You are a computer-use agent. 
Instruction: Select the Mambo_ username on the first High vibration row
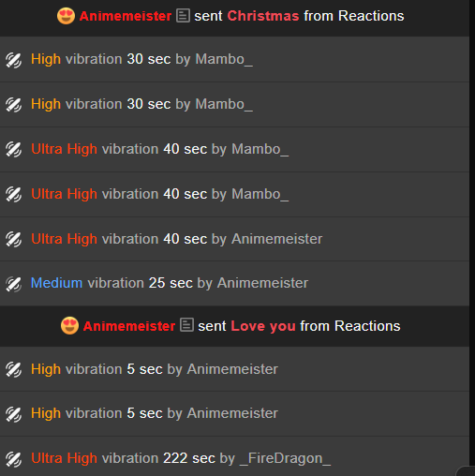[x=224, y=59]
